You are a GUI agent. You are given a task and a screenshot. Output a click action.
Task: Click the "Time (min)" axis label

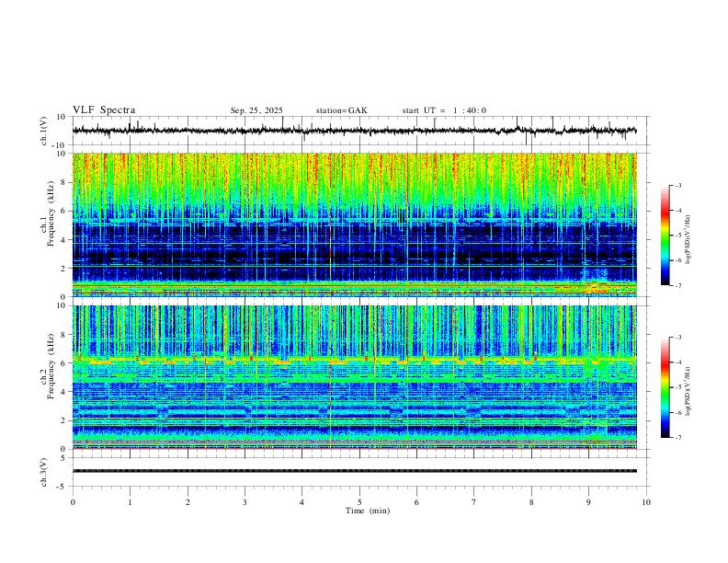pos(368,511)
